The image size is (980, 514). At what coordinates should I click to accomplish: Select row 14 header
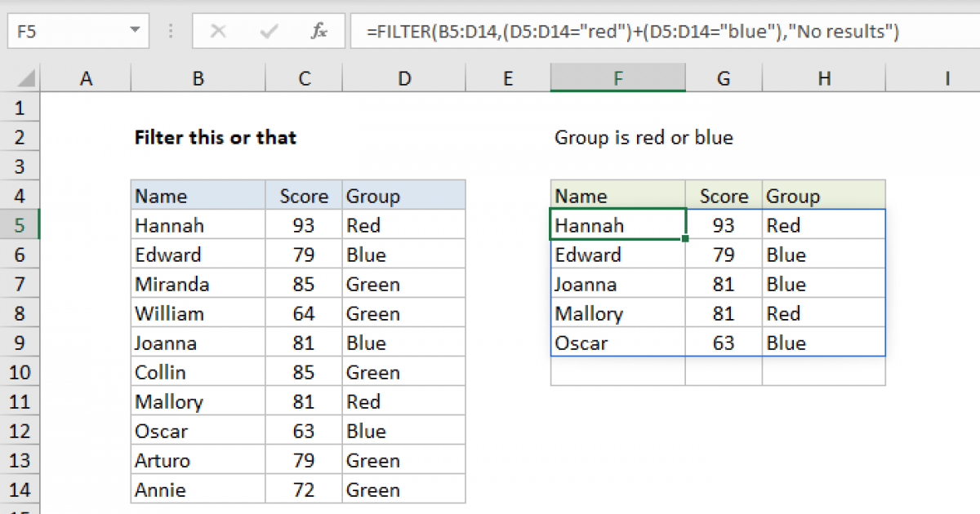tap(20, 489)
